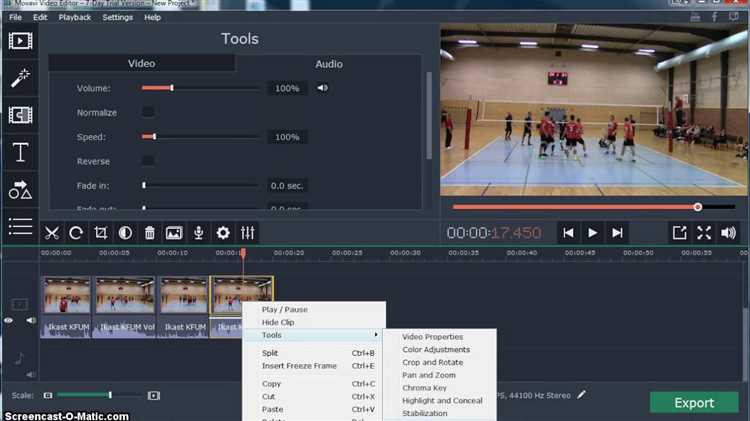Viewport: 750px width, 421px height.
Task: Switch to the Audio tab
Action: [x=329, y=64]
